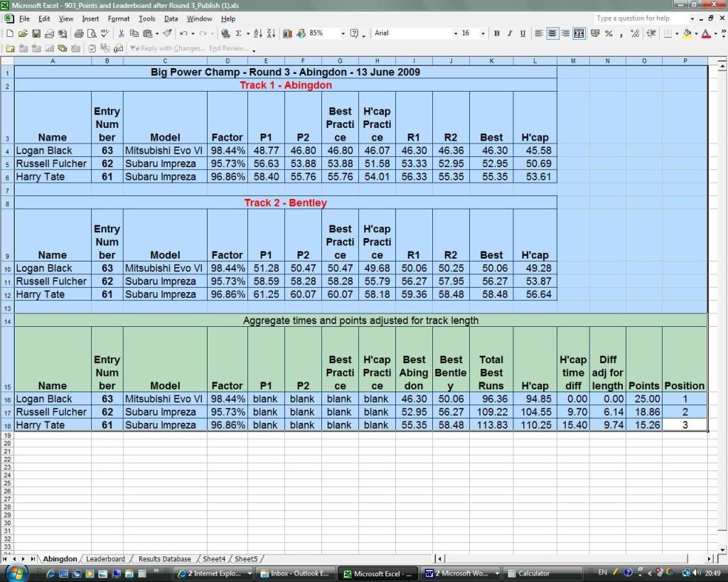Sort descending Z to A
Viewport: 728px width, 582px height.
click(x=271, y=33)
